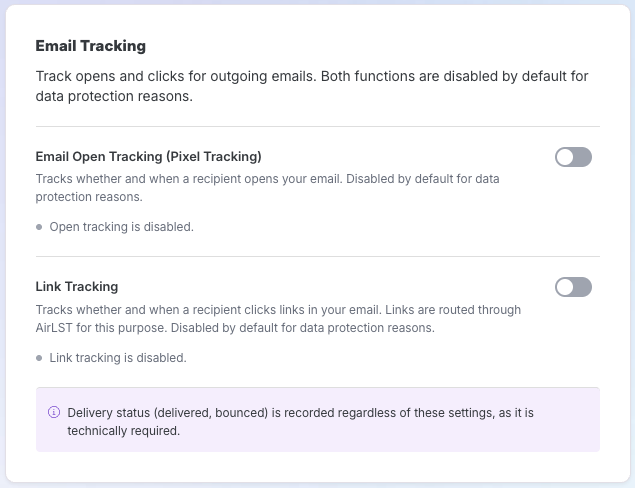Click 'technically required.' in the info notice

tap(124, 430)
